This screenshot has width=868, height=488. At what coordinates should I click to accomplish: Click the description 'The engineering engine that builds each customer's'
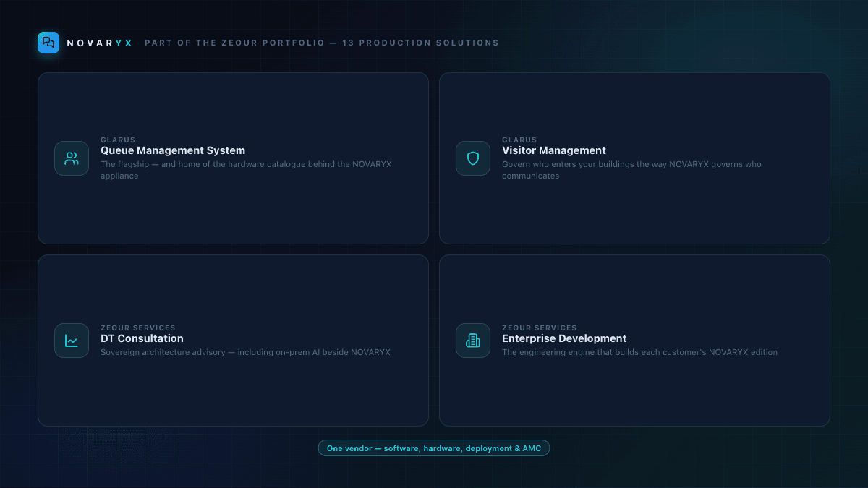[639, 352]
